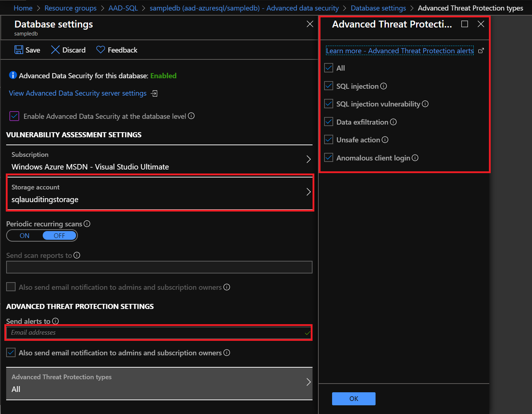Image resolution: width=532 pixels, height=414 pixels.
Task: Click the OK button
Action: click(353, 398)
